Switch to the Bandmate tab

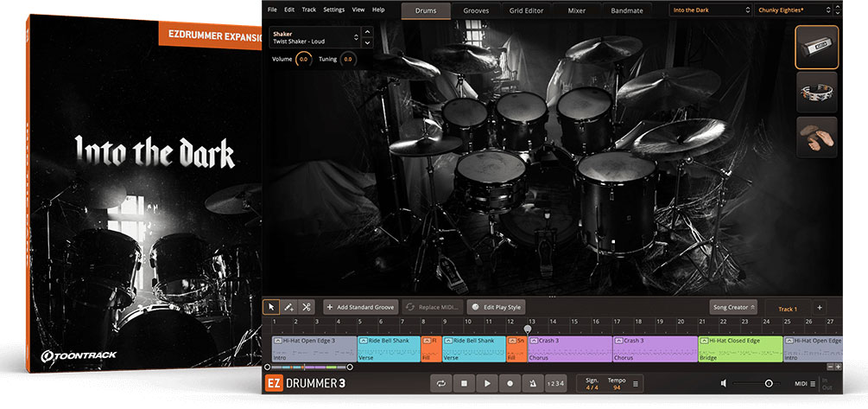coord(627,10)
